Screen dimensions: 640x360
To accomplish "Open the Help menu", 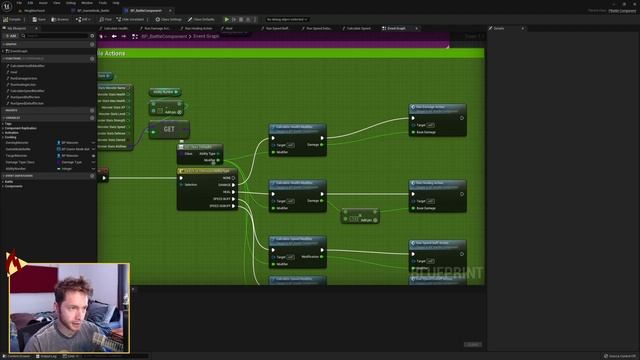I will coord(116,3).
